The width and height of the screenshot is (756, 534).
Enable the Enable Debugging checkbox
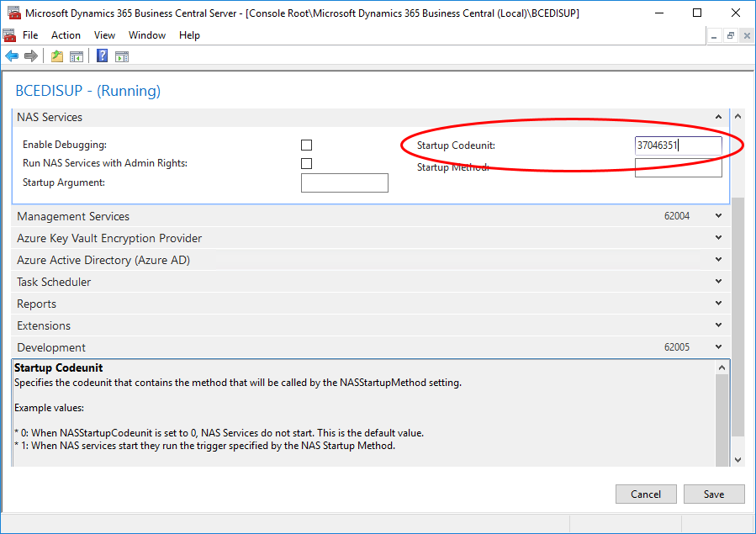pyautogui.click(x=306, y=145)
